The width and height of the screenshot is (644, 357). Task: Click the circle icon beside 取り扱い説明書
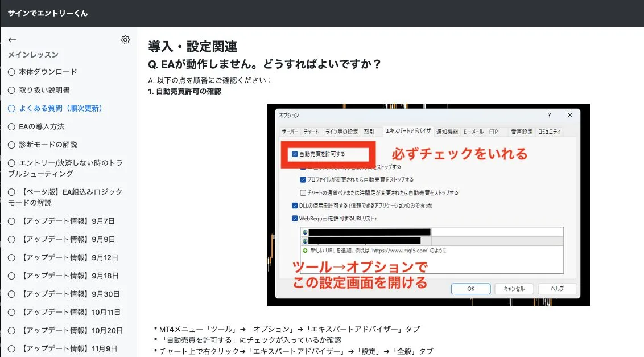[11, 90]
